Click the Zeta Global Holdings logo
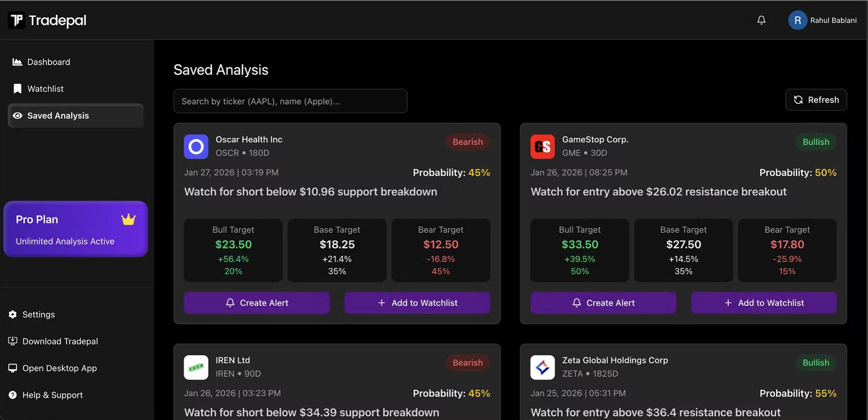Image resolution: width=868 pixels, height=420 pixels. tap(543, 367)
